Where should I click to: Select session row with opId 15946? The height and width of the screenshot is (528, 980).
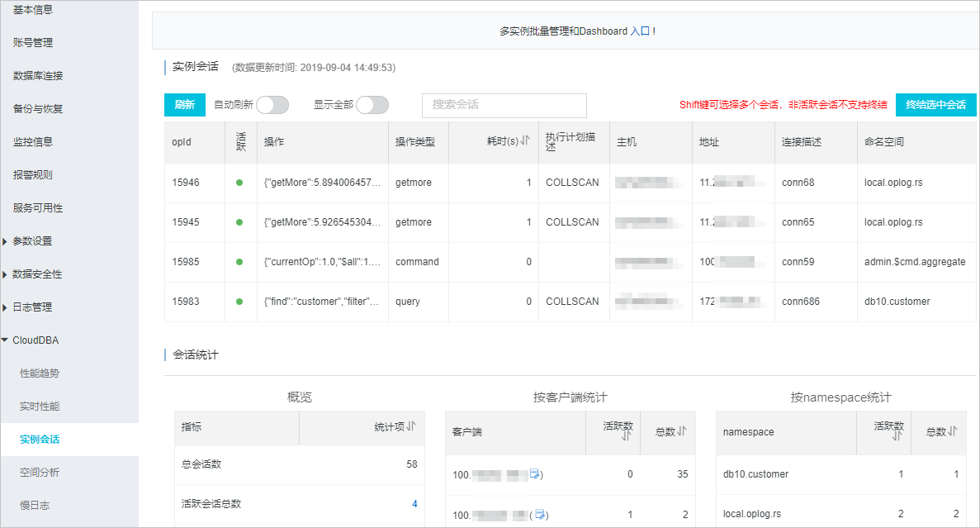(570, 183)
